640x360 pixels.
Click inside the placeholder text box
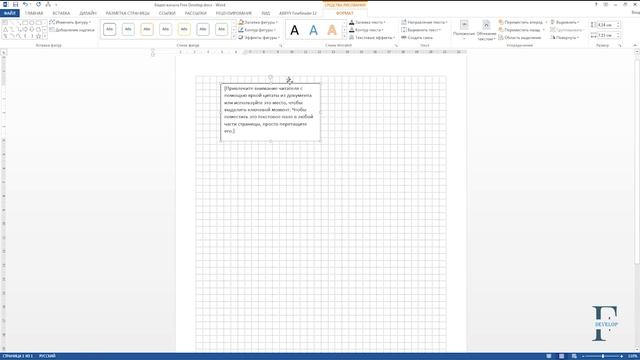coord(270,112)
